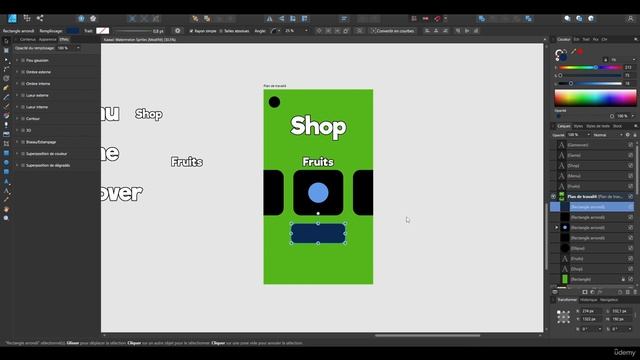The width and height of the screenshot is (640, 360).
Task: Click the transform anchor point selector
Action: click(x=563, y=317)
